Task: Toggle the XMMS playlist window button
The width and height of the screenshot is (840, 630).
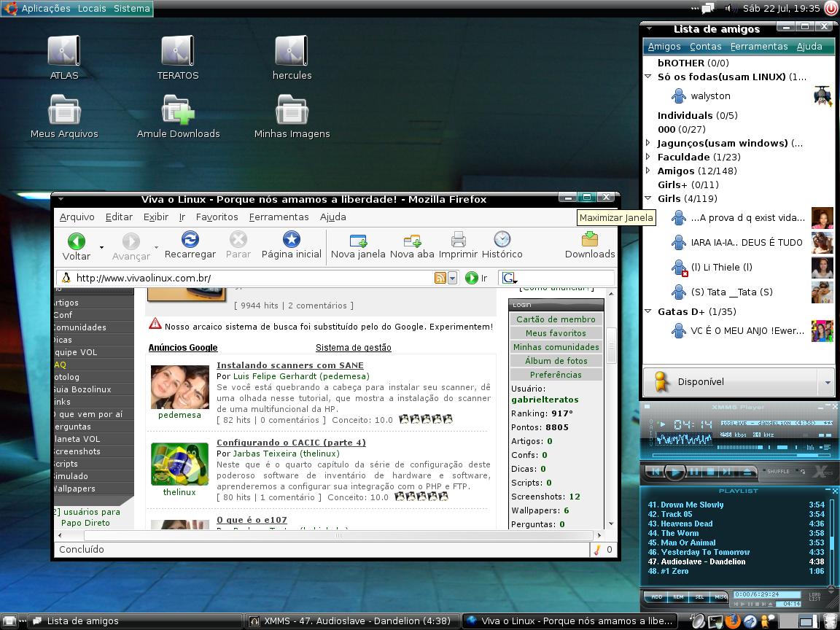Action: tap(825, 447)
